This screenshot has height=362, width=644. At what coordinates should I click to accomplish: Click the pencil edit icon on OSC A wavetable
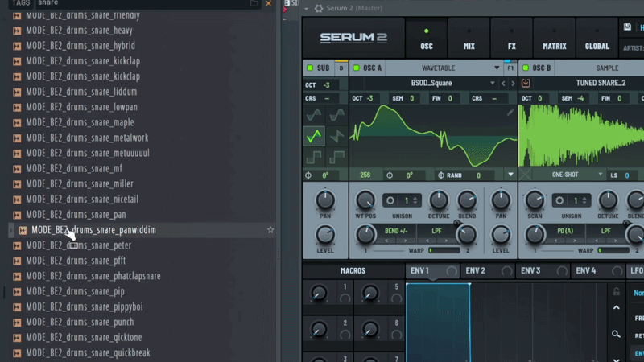coord(510,113)
